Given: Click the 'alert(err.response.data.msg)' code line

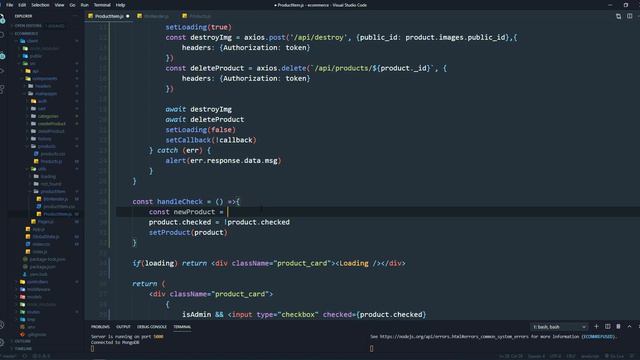Looking at the screenshot, I should click(x=223, y=160).
